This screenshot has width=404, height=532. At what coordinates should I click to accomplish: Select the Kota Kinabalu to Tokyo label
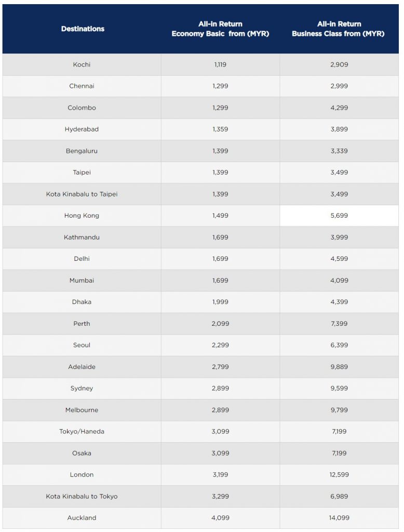[x=82, y=497]
